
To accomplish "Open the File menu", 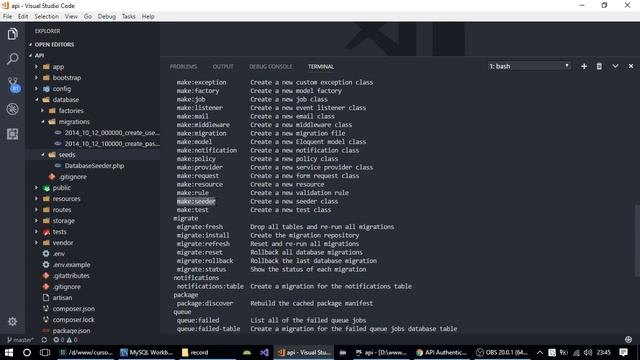I will (7, 16).
